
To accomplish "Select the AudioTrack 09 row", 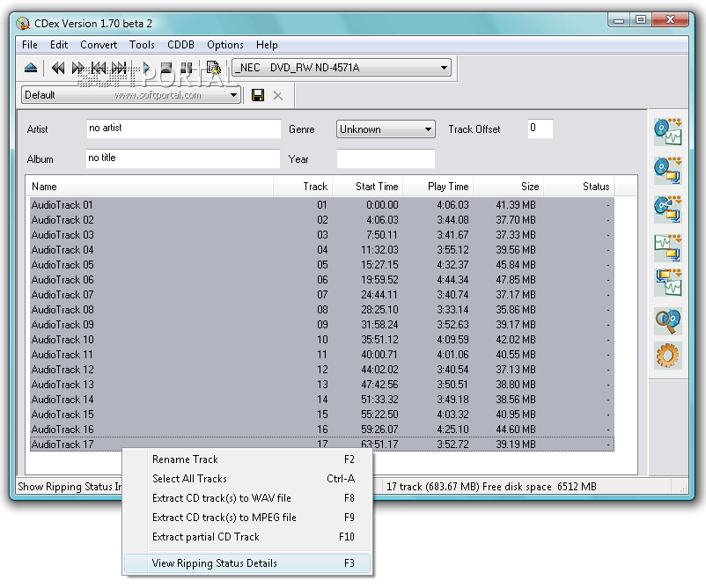I will (322, 325).
